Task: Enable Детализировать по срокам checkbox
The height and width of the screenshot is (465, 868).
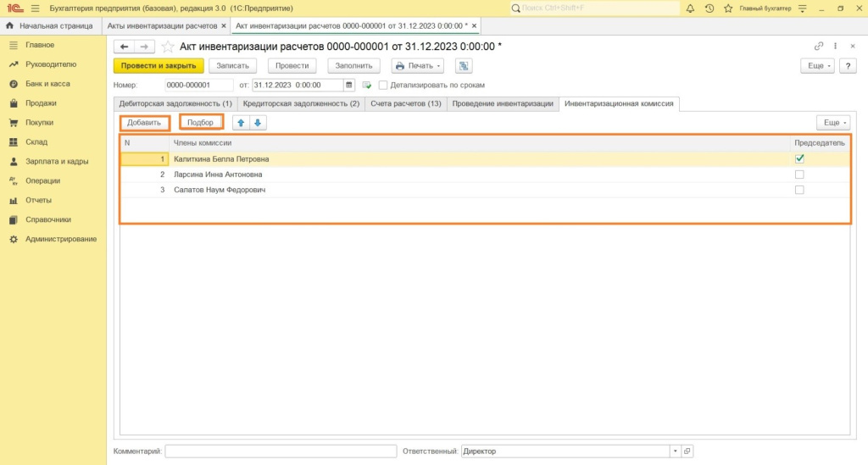Action: pyautogui.click(x=383, y=85)
